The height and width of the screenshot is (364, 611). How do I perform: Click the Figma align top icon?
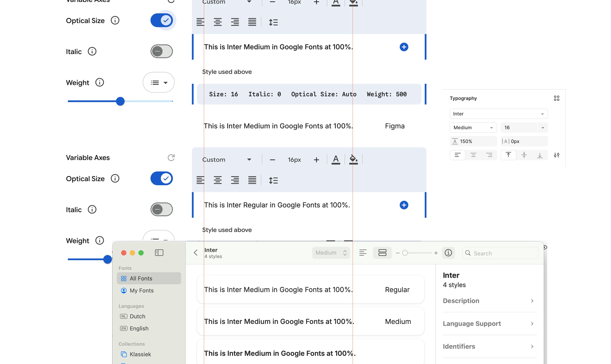point(508,155)
